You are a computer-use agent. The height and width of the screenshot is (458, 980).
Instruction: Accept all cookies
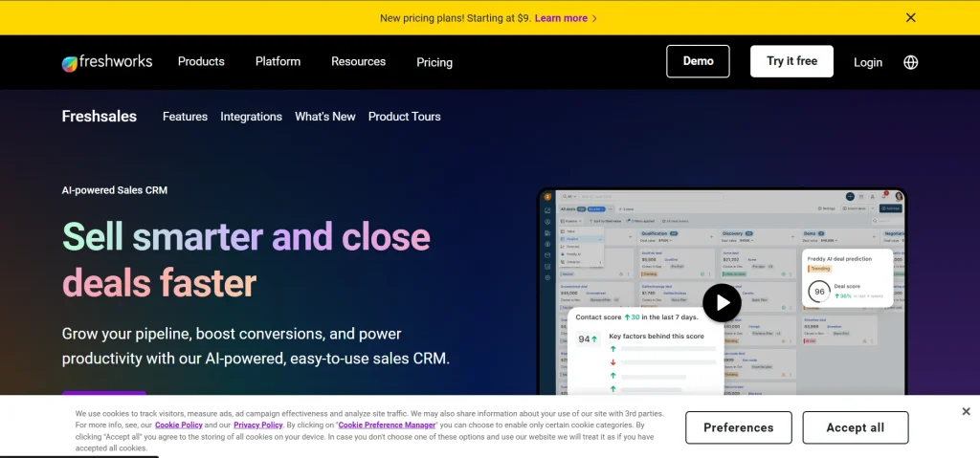tap(855, 427)
